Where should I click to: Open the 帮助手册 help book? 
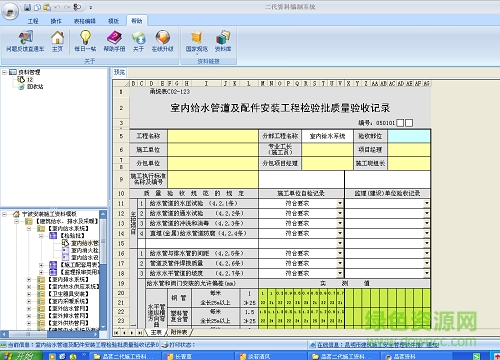114,41
